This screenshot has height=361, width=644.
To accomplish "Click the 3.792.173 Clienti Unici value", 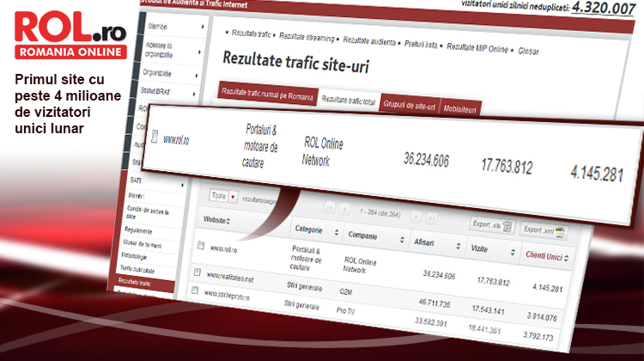I will tap(538, 336).
